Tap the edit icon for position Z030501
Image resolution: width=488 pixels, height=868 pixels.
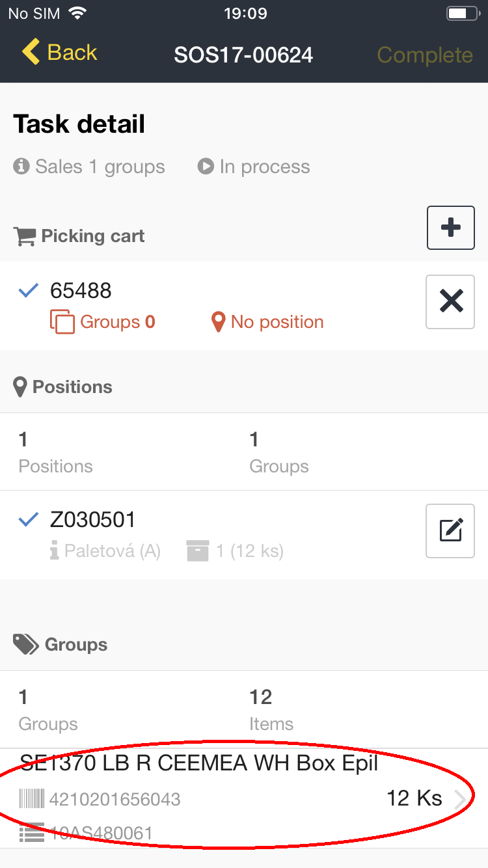[450, 531]
